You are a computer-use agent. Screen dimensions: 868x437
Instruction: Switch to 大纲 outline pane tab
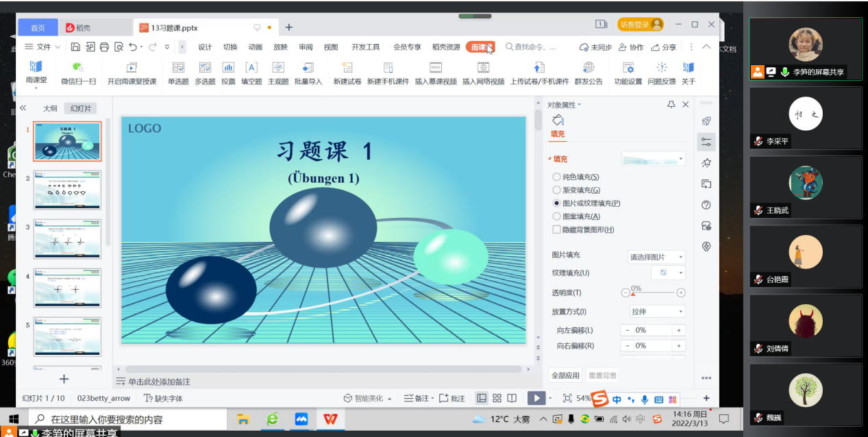(50, 108)
